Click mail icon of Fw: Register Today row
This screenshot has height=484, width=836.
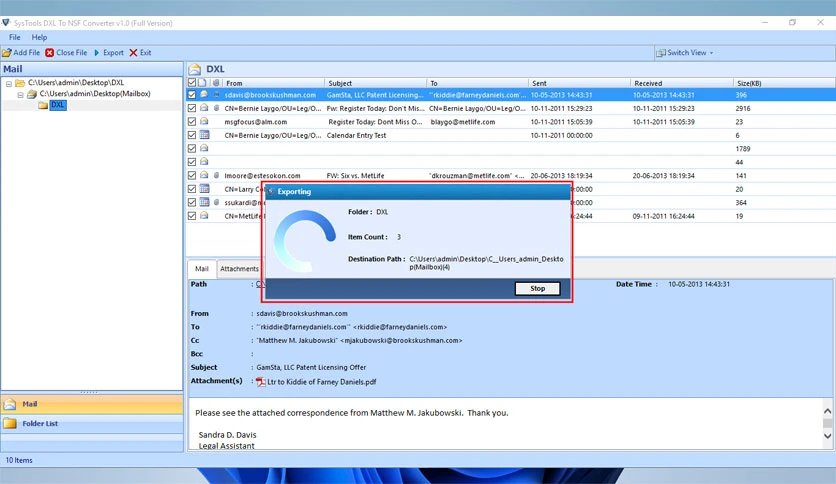click(x=204, y=108)
